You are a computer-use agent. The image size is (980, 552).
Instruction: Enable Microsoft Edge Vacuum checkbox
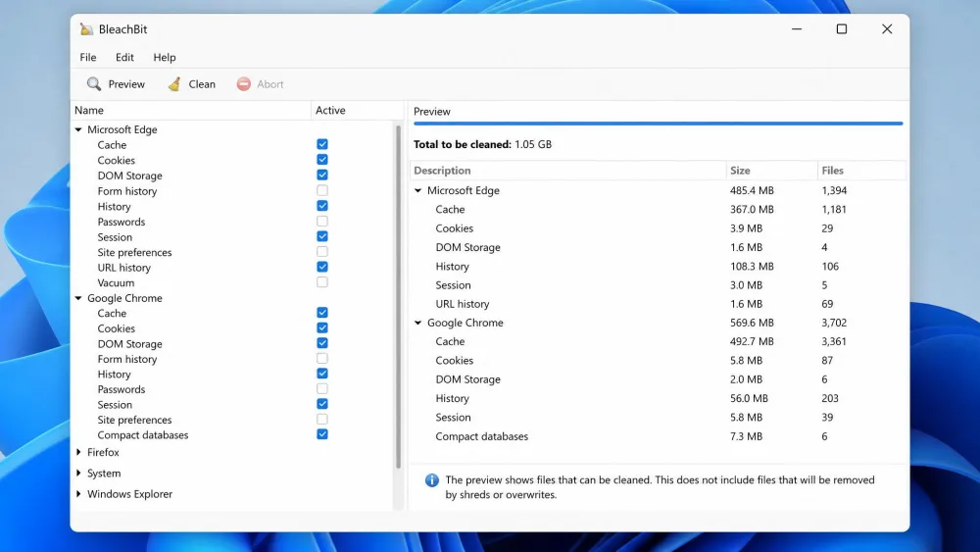pyautogui.click(x=321, y=282)
